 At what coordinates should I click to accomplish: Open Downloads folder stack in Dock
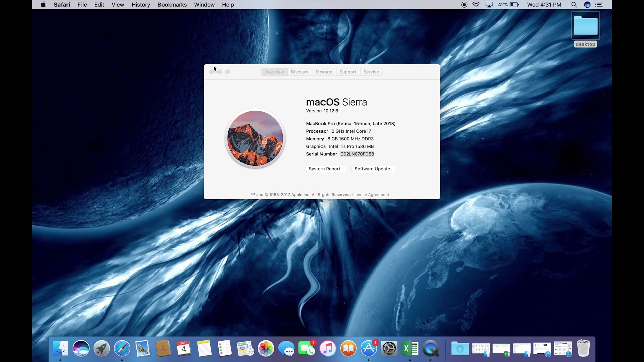tap(460, 348)
